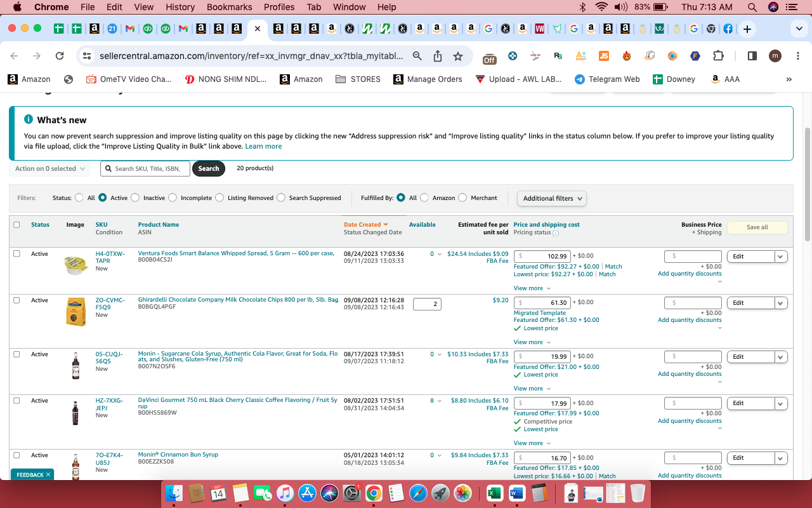Open the Window menu
Image resolution: width=812 pixels, height=508 pixels.
349,7
